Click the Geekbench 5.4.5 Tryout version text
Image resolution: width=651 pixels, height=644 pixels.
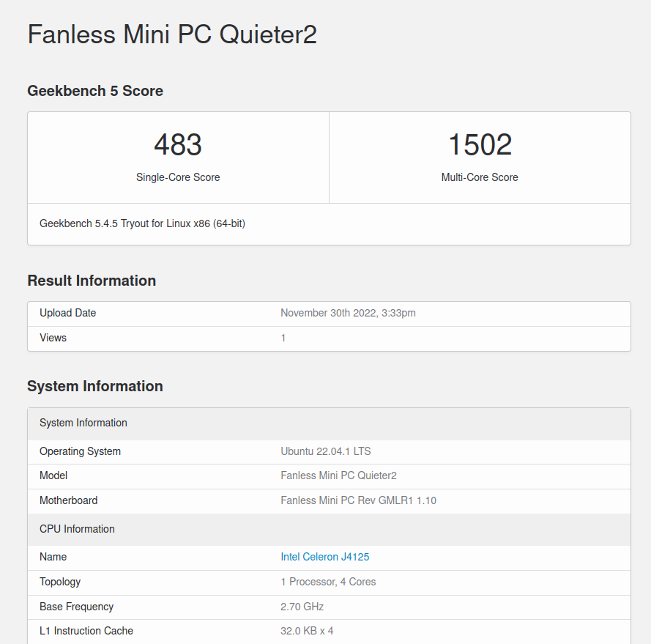142,223
